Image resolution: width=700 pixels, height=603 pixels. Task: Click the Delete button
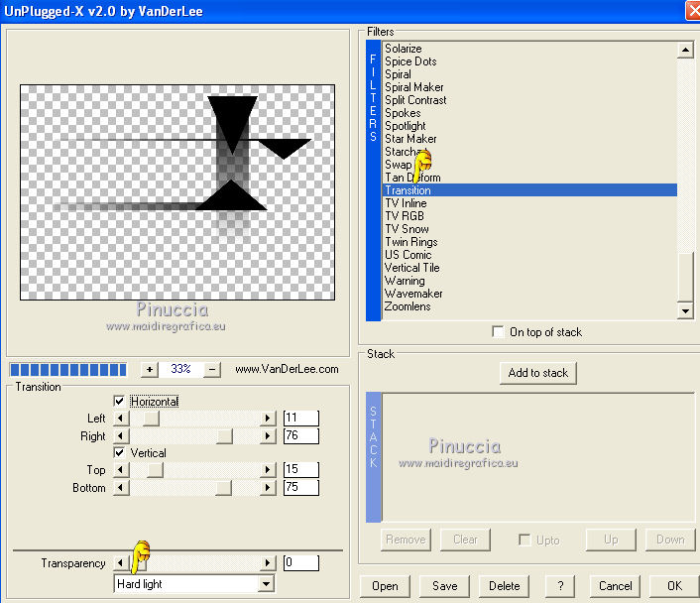(504, 586)
